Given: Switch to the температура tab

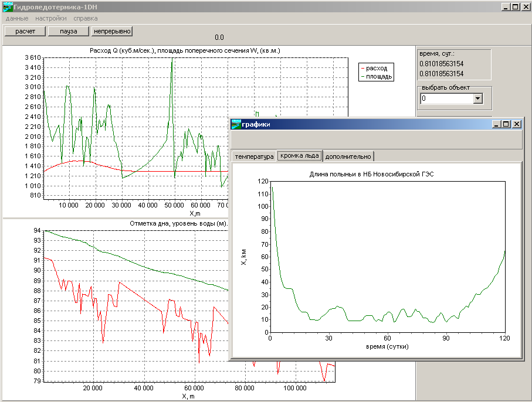Looking at the screenshot, I should [x=254, y=156].
